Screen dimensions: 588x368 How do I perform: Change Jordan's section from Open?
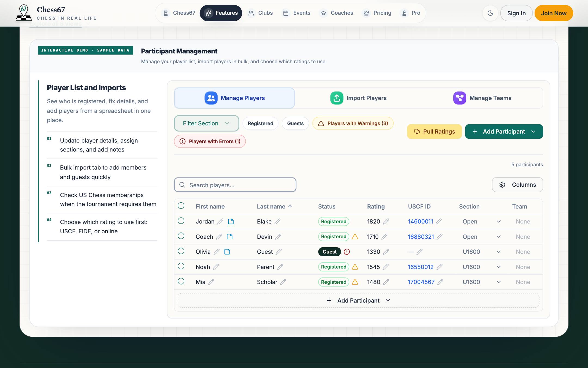[482, 222]
